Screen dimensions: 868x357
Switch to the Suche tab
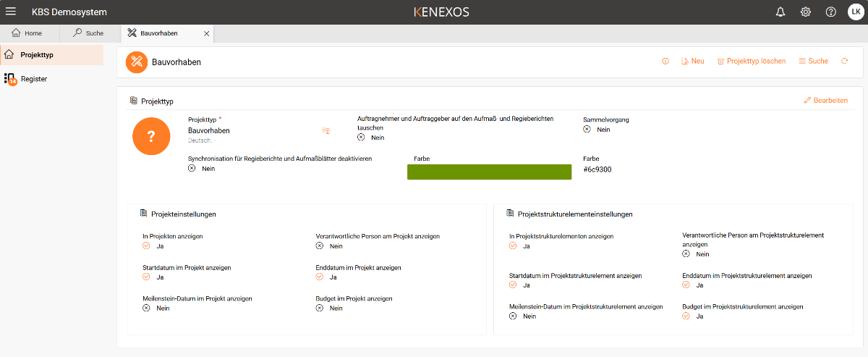pyautogui.click(x=88, y=33)
